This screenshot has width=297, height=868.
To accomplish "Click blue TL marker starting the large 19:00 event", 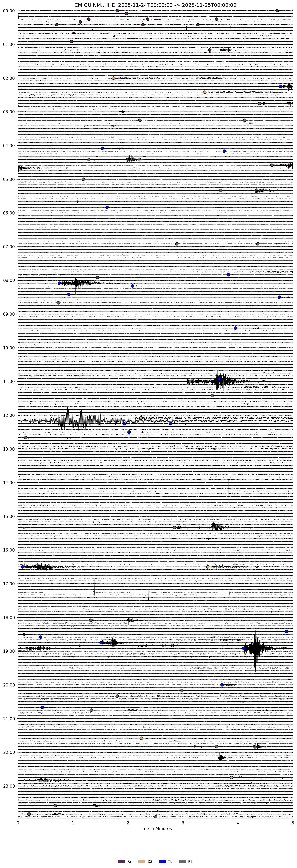I will point(244,648).
